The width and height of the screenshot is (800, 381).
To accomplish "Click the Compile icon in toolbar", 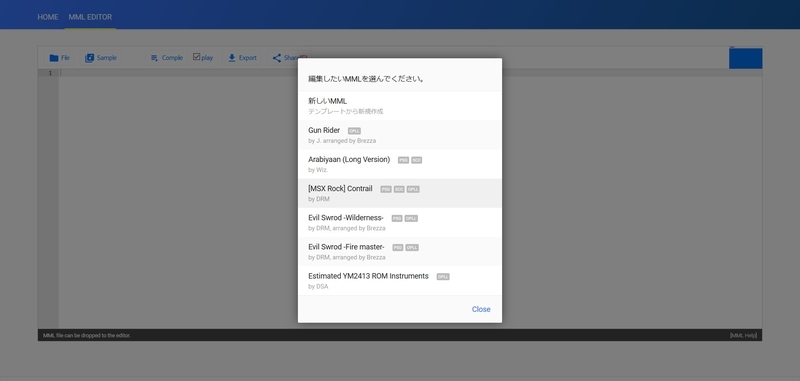I will point(154,58).
